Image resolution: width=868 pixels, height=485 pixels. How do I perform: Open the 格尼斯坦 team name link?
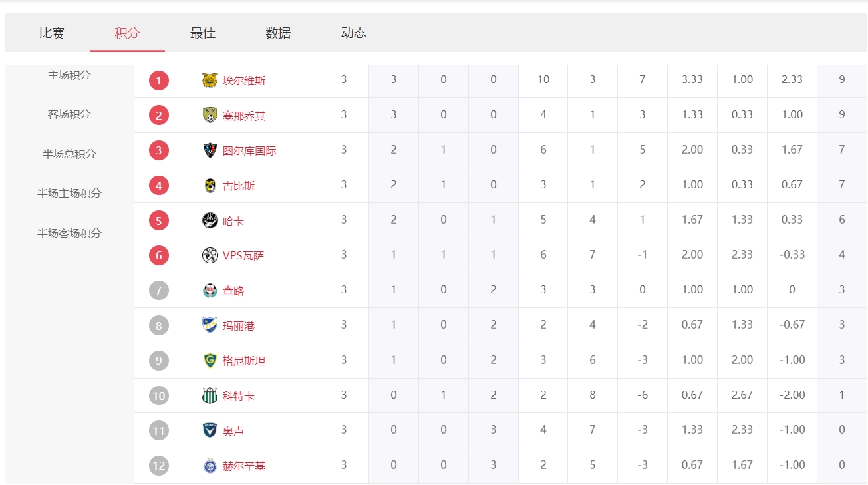(x=244, y=361)
